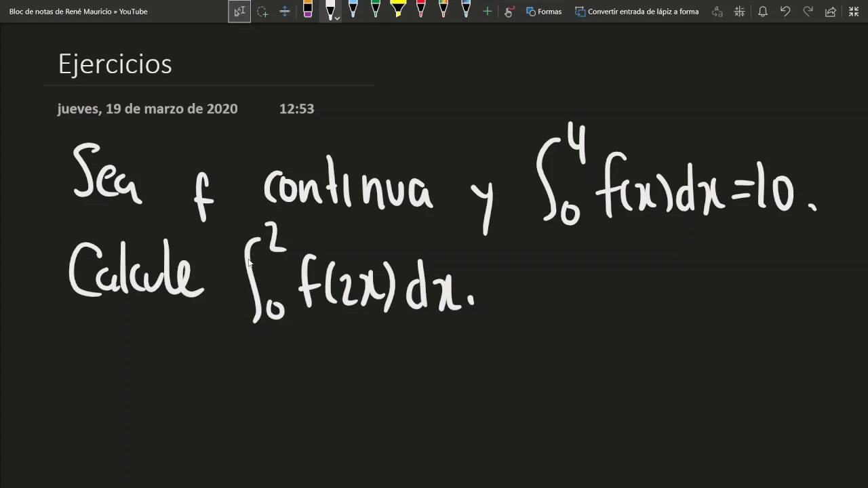Select the eraser tool
Screen dimensions: 868x488
coord(308,10)
